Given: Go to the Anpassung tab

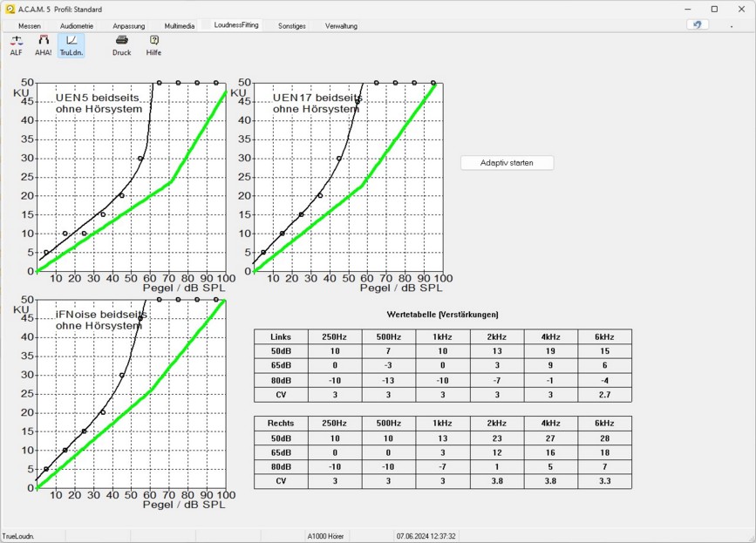Looking at the screenshot, I should click(x=129, y=26).
